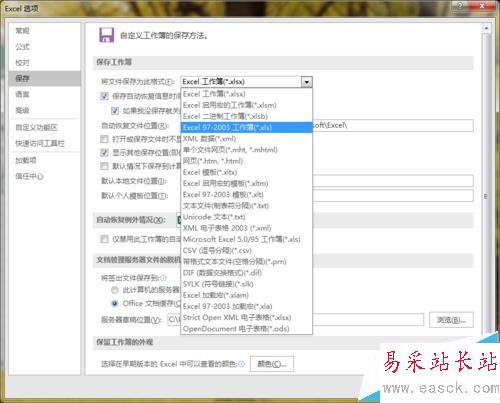Viewport: 500px width, 403px height.
Task: Select Office 文档缓存 radio button
Action: click(x=115, y=303)
